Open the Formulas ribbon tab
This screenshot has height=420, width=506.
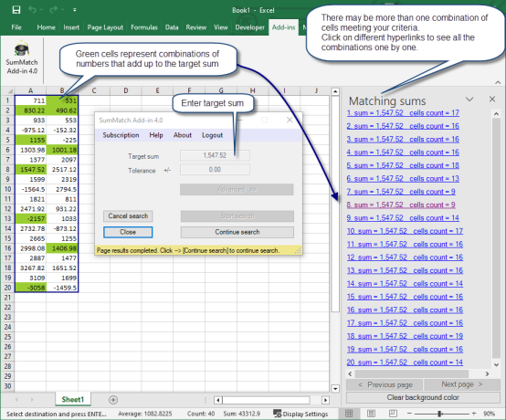[x=144, y=27]
